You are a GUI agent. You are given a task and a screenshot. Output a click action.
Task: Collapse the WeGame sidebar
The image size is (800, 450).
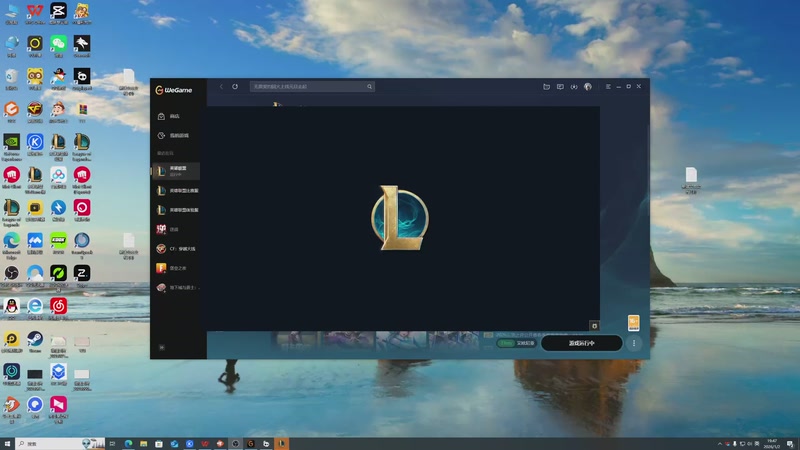(162, 347)
